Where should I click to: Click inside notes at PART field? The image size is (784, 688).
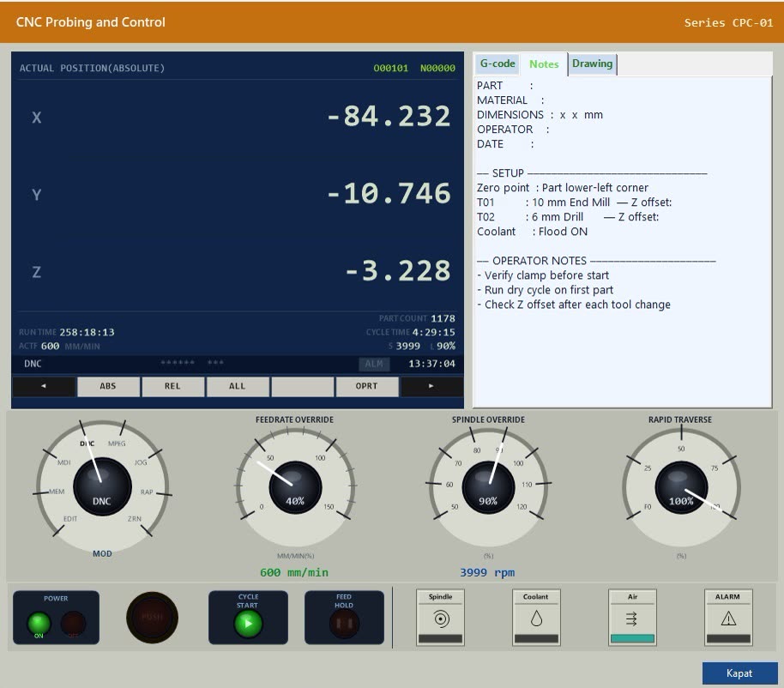(505, 86)
